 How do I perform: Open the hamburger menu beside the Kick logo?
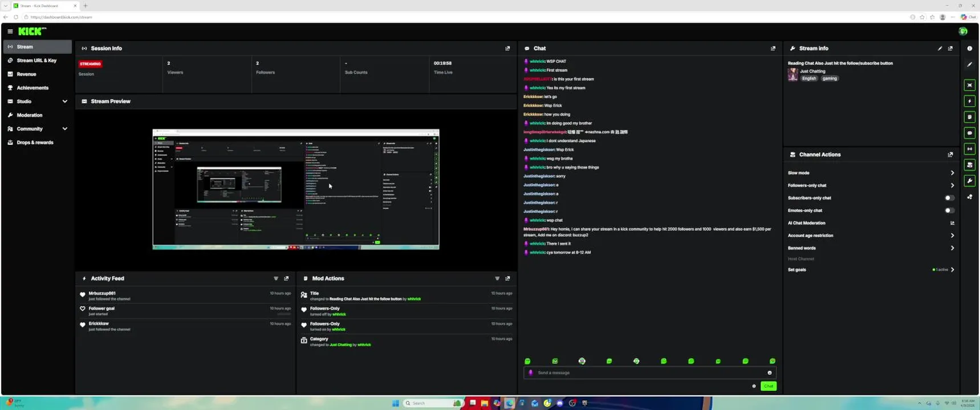coord(10,31)
